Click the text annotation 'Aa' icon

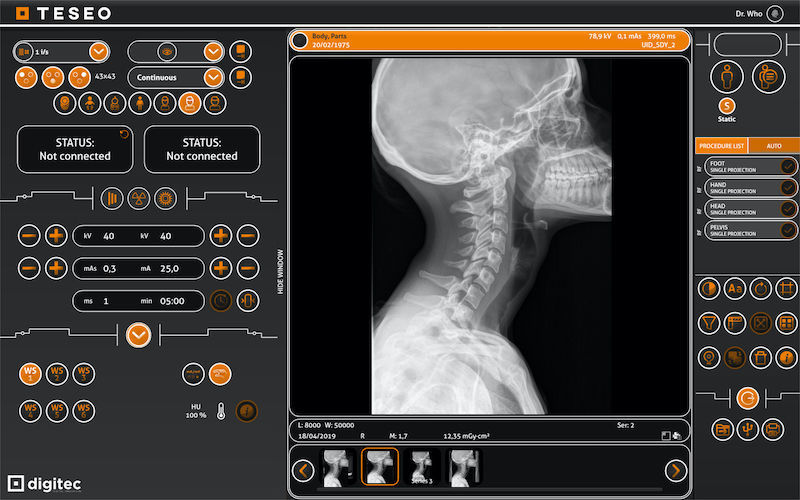click(735, 288)
